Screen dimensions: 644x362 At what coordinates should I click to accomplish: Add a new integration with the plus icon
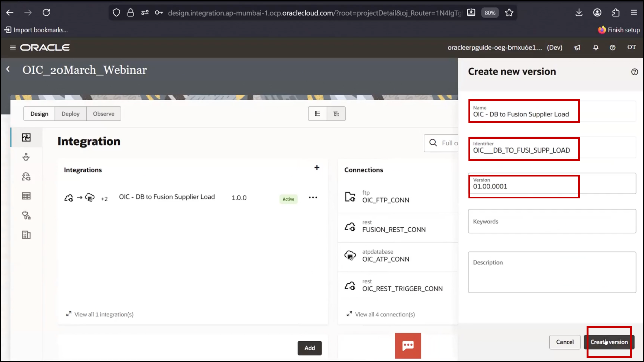(x=317, y=167)
